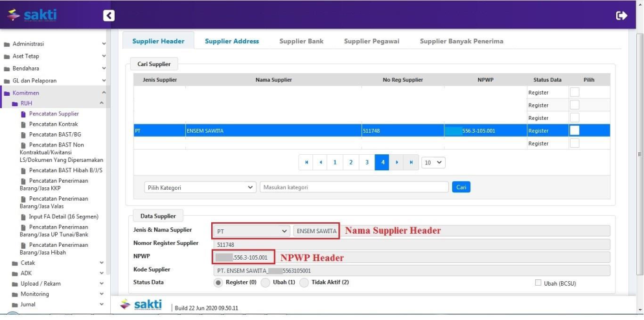Screen dimensions: 644x320
Task: Open Pencatatan Kontrak document item
Action: click(53, 124)
